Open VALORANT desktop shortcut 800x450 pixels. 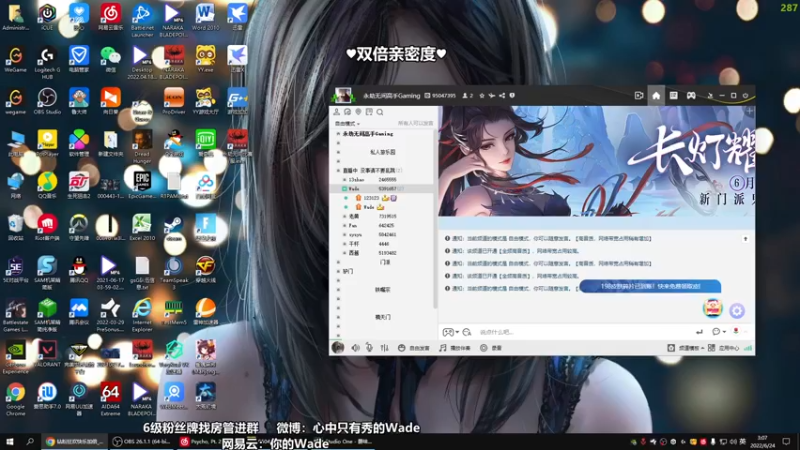[47, 354]
